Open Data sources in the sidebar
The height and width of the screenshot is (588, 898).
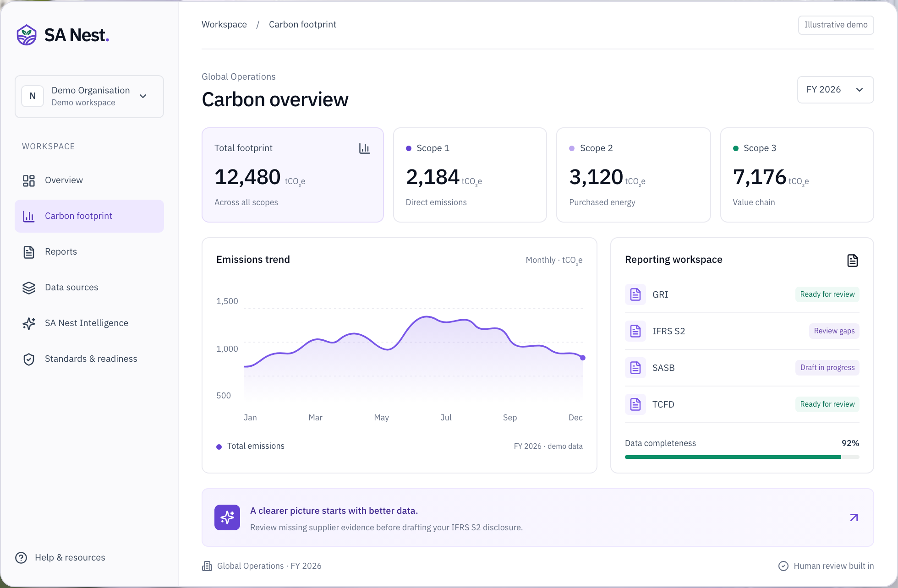point(89,288)
